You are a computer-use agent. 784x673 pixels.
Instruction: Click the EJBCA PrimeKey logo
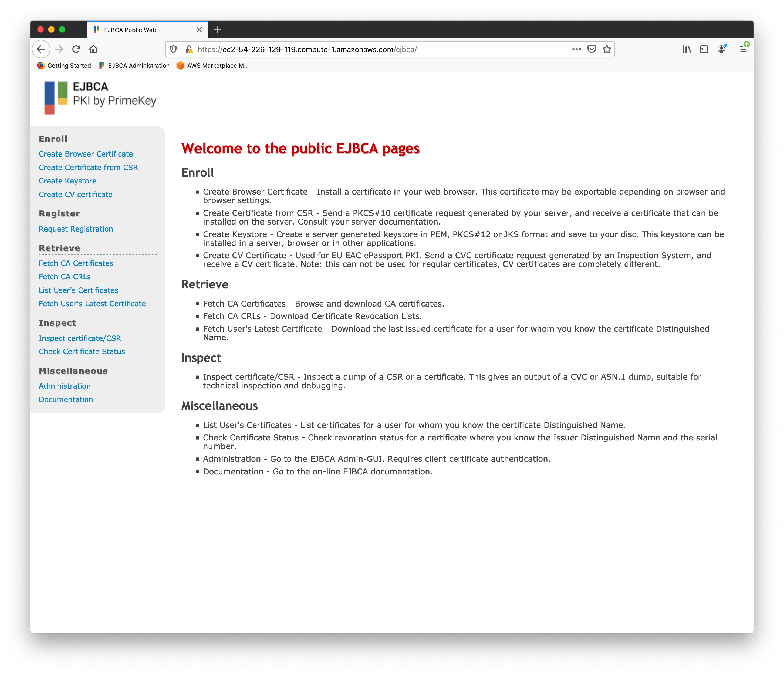100,98
